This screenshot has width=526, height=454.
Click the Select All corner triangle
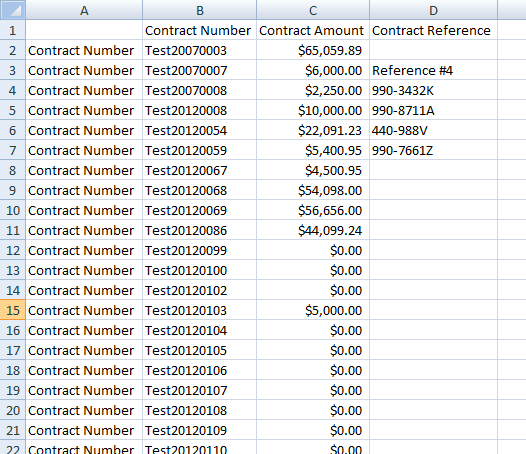pos(13,10)
